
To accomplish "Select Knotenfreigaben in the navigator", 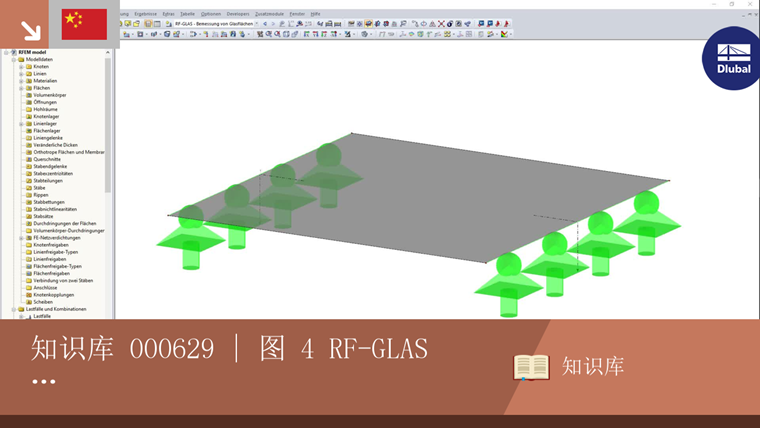I will [51, 245].
